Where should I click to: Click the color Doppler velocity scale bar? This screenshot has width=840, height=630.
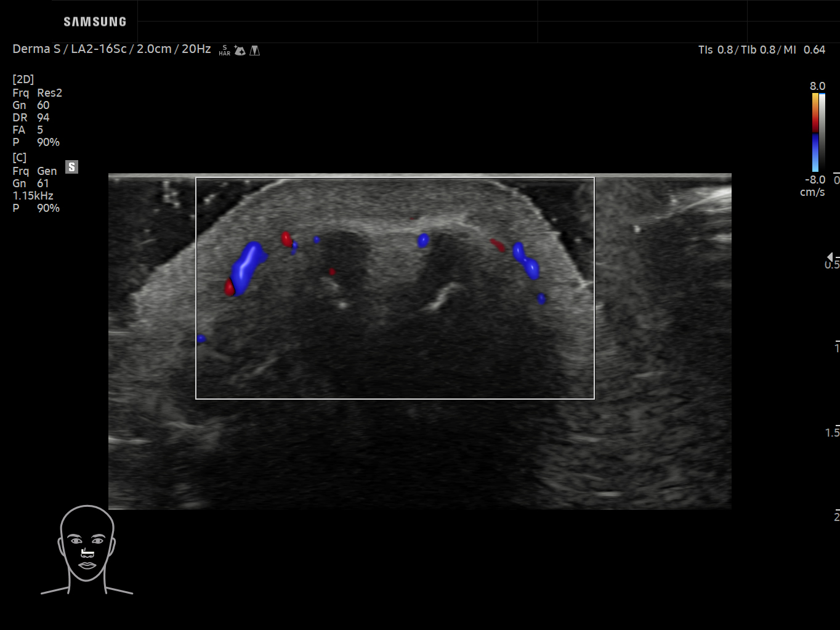tap(815, 132)
